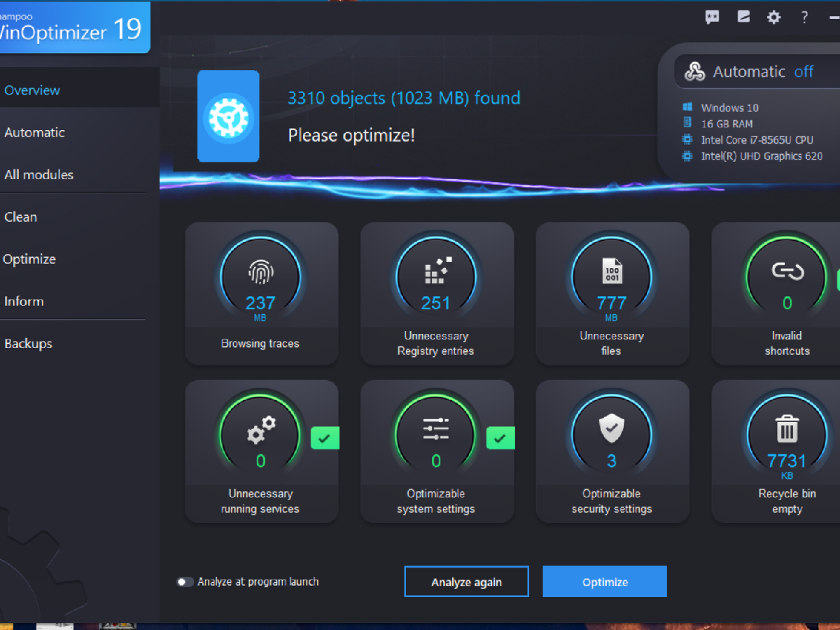Click the 16 GB RAM text
The height and width of the screenshot is (630, 840).
pos(727,124)
